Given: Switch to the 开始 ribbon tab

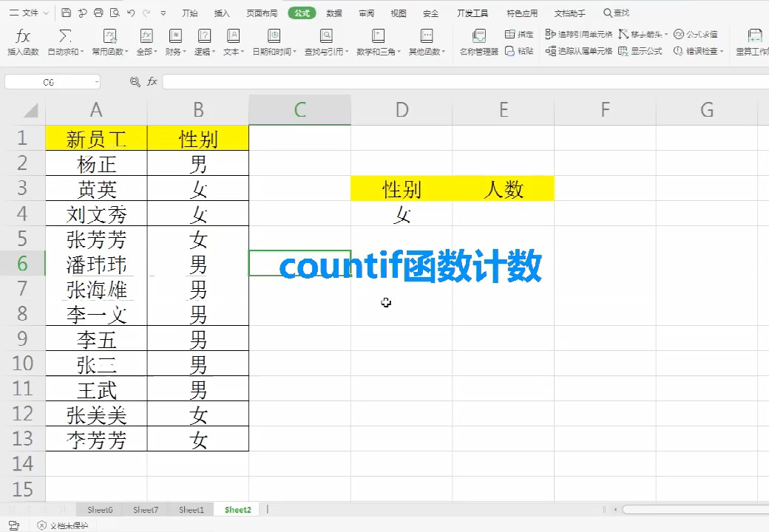Looking at the screenshot, I should (x=189, y=13).
